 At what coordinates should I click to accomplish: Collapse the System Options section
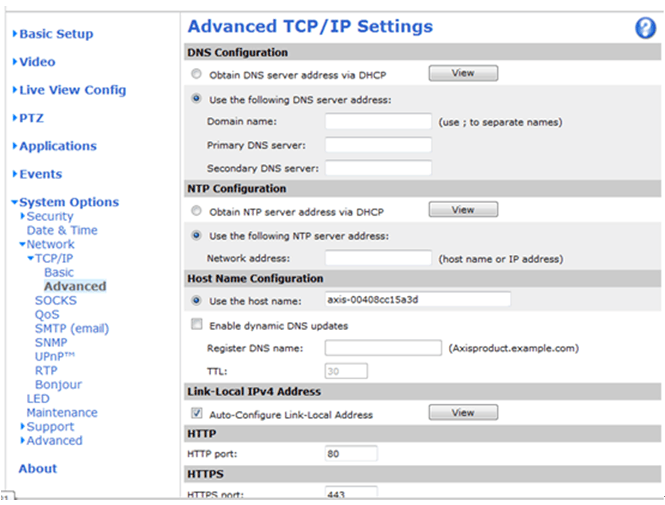click(68, 202)
